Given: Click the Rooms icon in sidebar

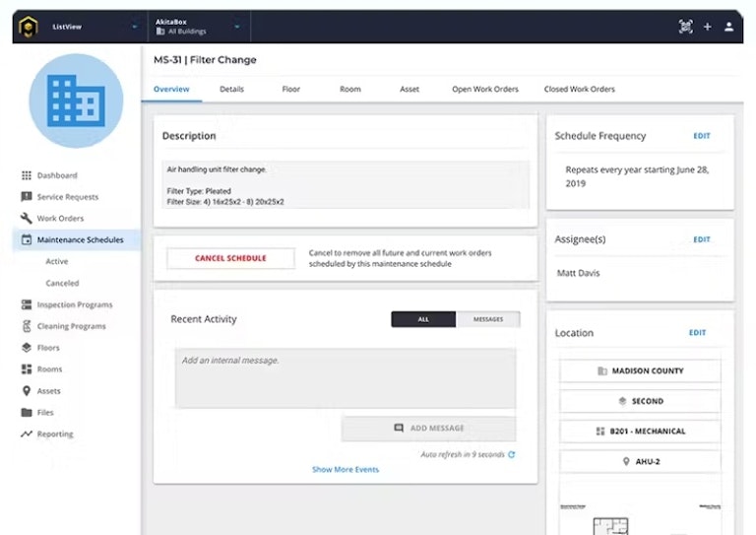Looking at the screenshot, I should (x=27, y=369).
